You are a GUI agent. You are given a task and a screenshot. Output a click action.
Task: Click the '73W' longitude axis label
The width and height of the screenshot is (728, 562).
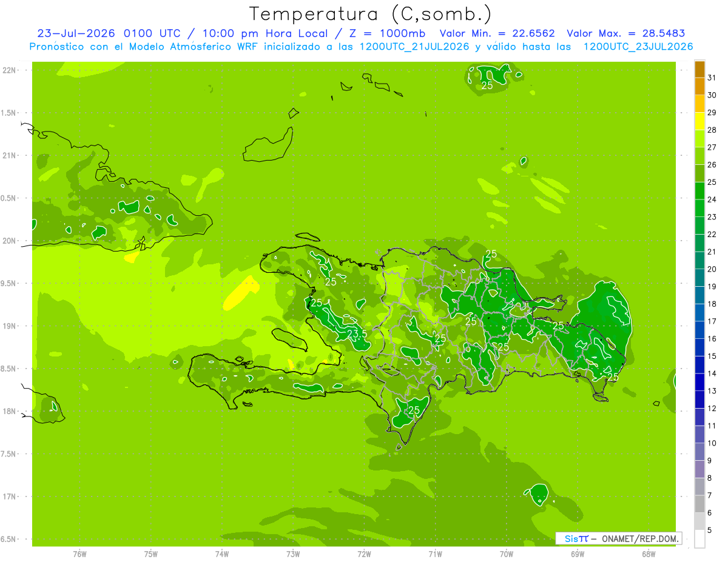point(293,554)
